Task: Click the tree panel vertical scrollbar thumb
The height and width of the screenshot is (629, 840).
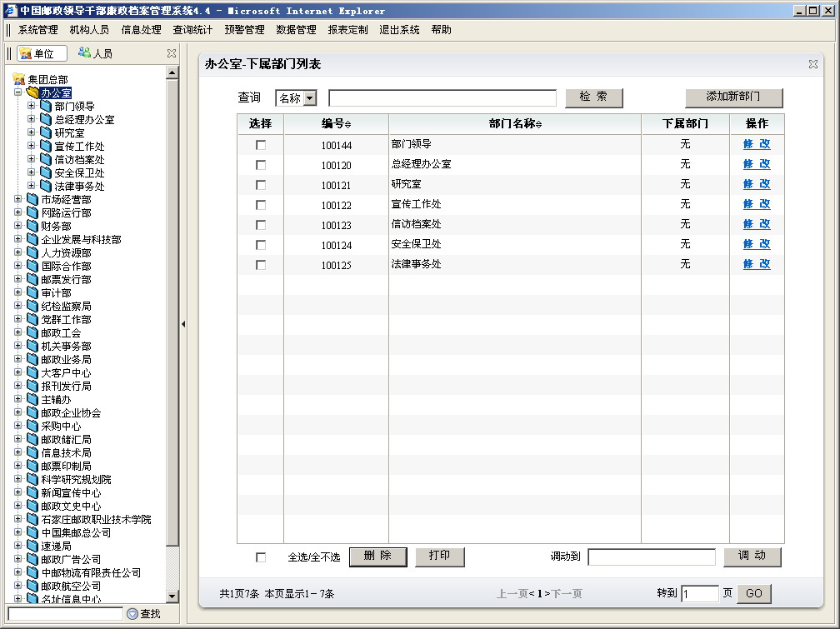Action: click(172, 313)
